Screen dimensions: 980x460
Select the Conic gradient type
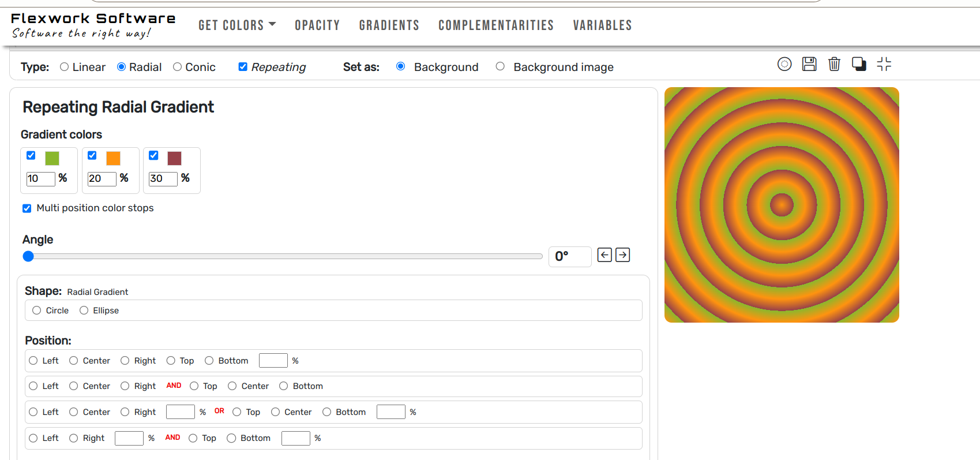pos(177,67)
